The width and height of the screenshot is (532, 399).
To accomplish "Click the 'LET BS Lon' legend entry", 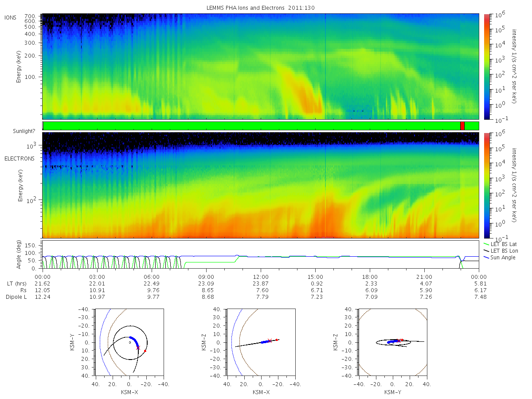I will tap(501, 250).
